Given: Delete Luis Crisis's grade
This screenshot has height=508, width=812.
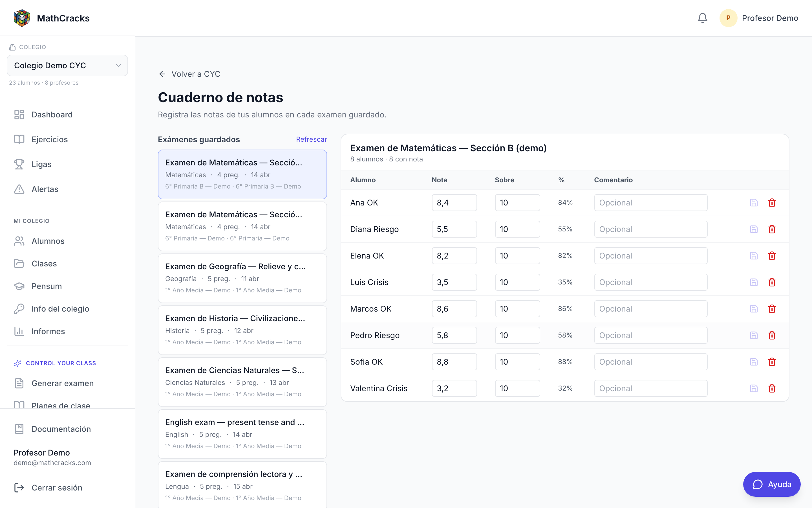Looking at the screenshot, I should [x=772, y=282].
